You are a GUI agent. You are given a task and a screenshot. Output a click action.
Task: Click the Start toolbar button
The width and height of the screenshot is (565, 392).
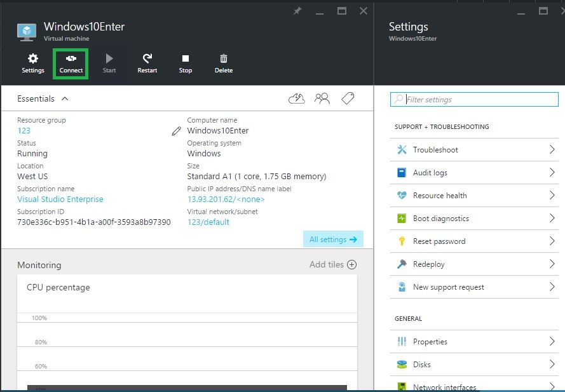click(109, 64)
